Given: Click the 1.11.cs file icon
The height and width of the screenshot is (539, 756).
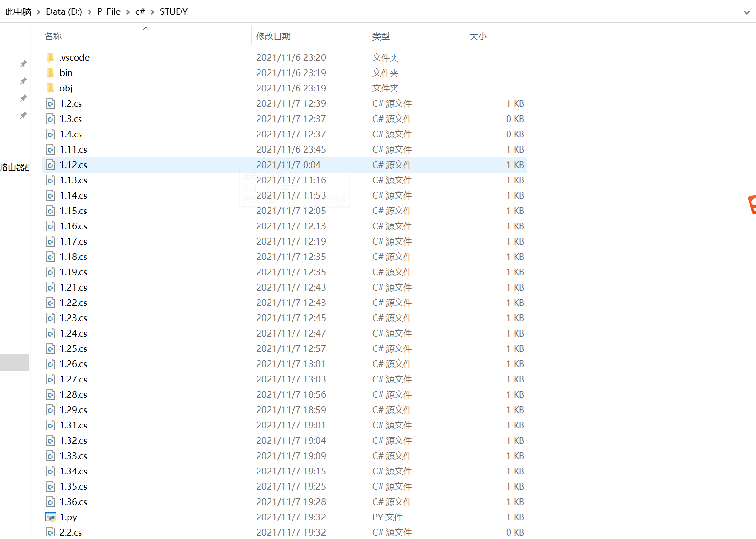Looking at the screenshot, I should click(50, 149).
